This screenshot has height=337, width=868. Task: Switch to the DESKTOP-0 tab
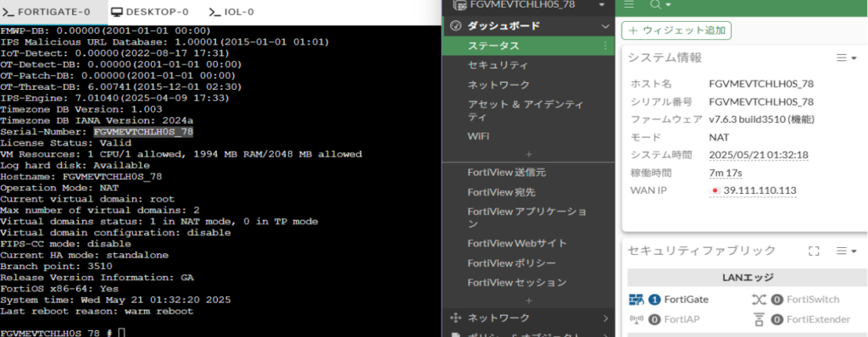point(150,12)
